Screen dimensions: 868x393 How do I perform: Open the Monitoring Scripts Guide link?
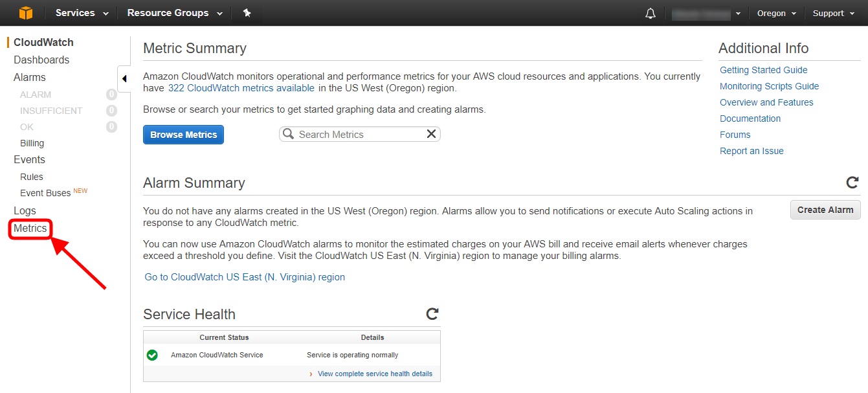tap(769, 86)
